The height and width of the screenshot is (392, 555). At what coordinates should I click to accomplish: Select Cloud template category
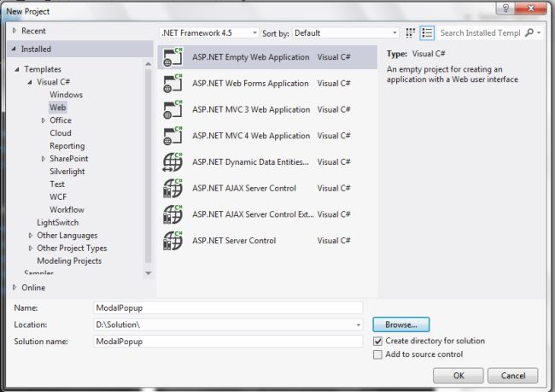[x=61, y=133]
